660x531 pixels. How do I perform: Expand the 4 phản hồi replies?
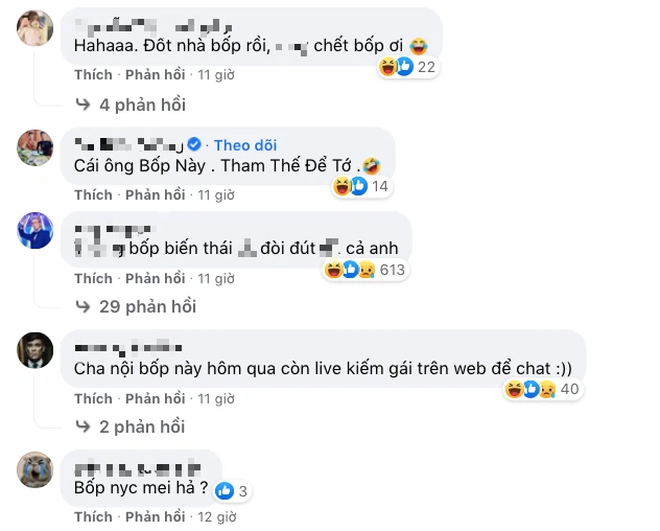coord(130,105)
